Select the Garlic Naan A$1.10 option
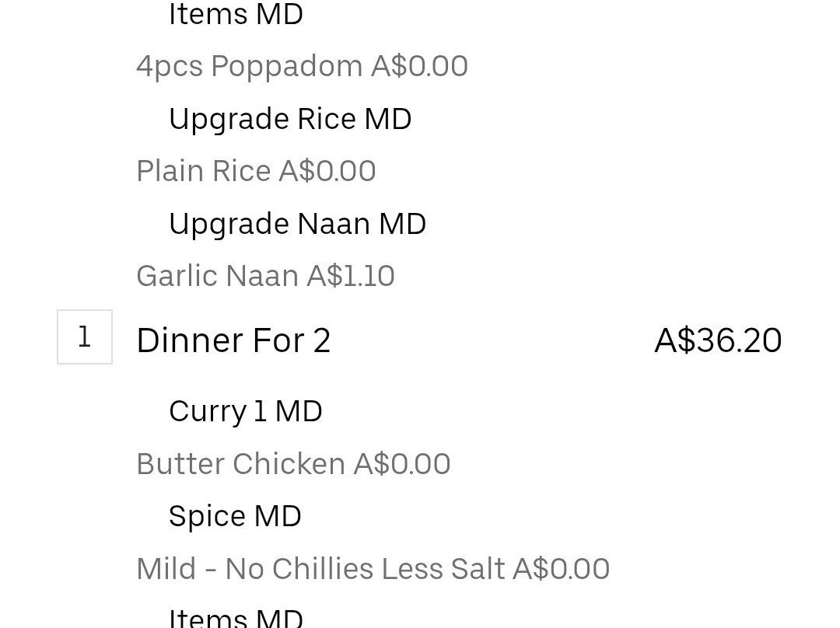Screen dimensions: 840x628 coord(266,276)
